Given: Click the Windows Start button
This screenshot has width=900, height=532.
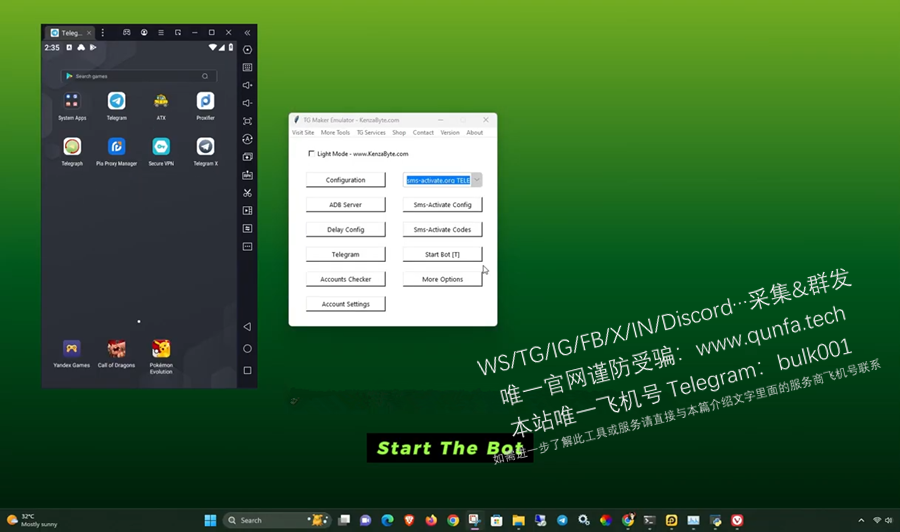Looking at the screenshot, I should click(211, 520).
